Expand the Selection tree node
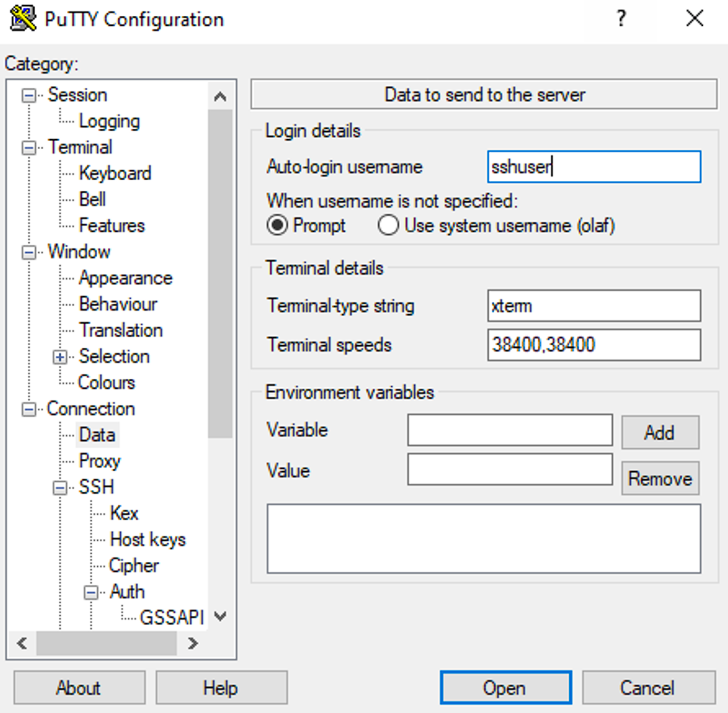Screen dimensions: 728x713 60,357
